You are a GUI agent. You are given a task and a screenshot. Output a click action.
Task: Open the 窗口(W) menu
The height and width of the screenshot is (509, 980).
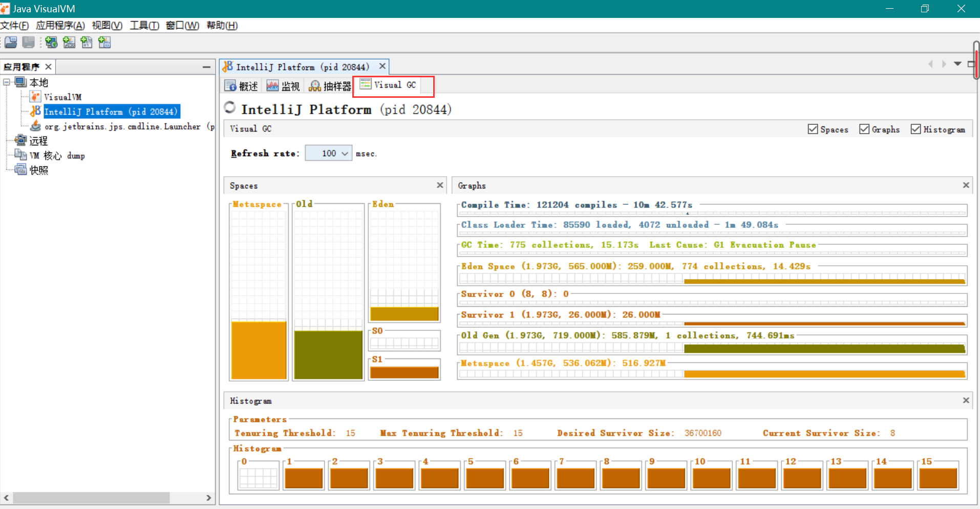[x=182, y=26]
